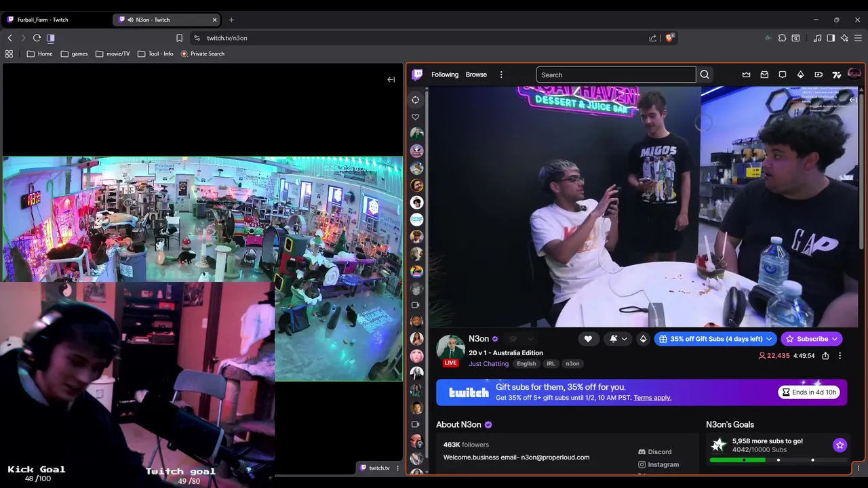
Task: Follow N3on with the heart button
Action: (x=588, y=339)
